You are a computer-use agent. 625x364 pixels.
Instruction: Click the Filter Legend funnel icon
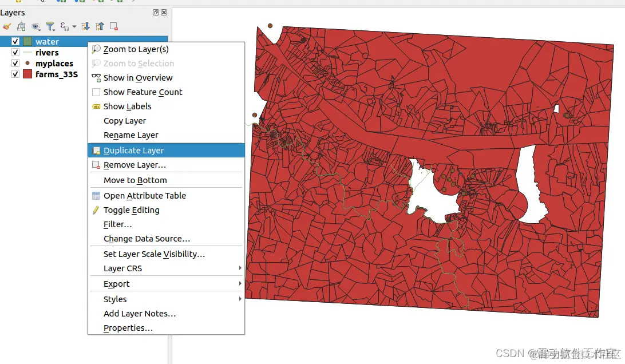50,27
